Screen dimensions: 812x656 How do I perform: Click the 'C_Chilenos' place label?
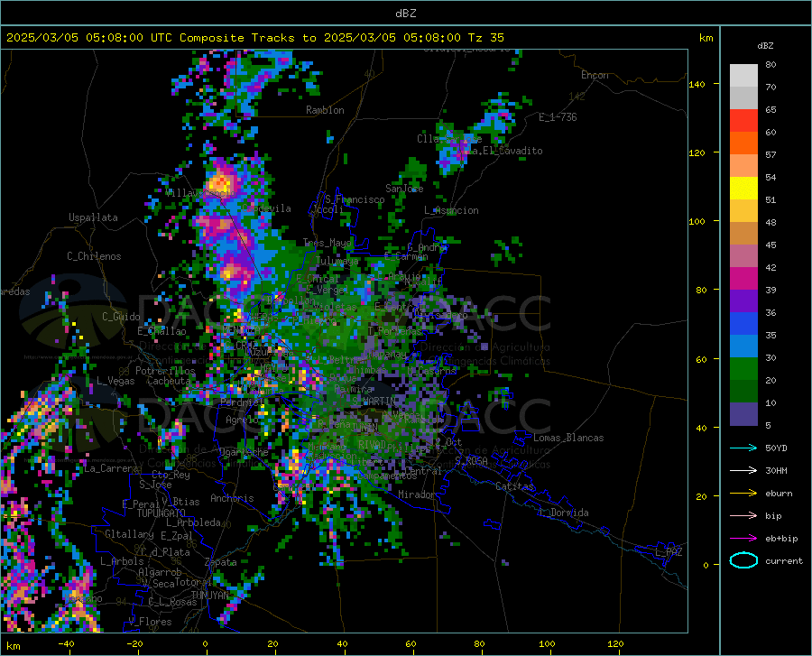(x=94, y=256)
